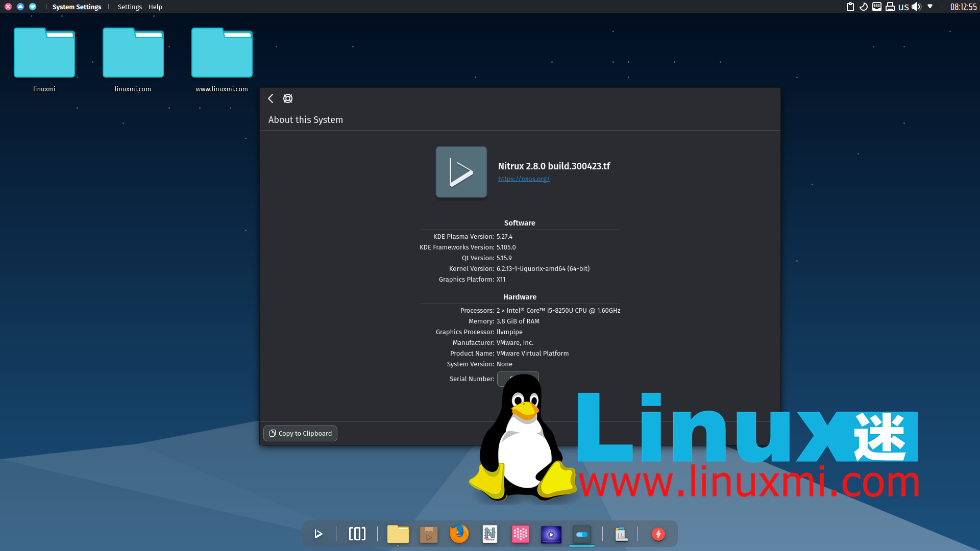This screenshot has width=980, height=551.
Task: Click the Hardware section header
Action: [x=520, y=297]
